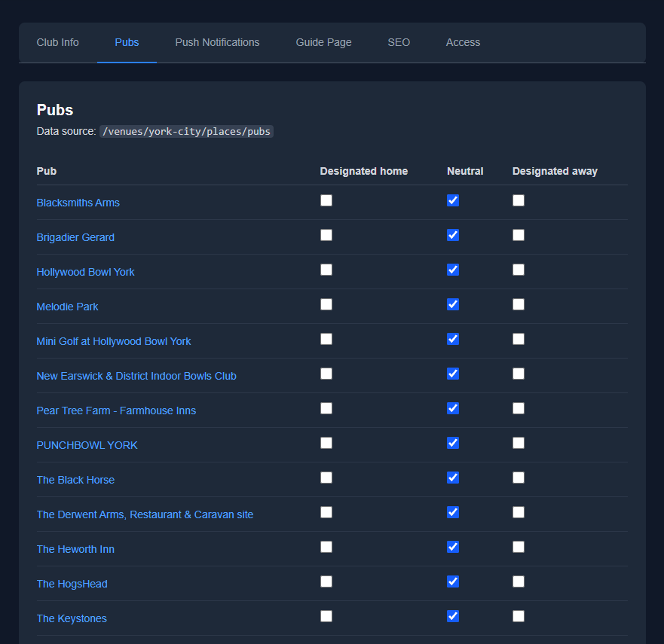
Task: Toggle Neutral for PUNCHBOWL YORK
Action: click(453, 444)
